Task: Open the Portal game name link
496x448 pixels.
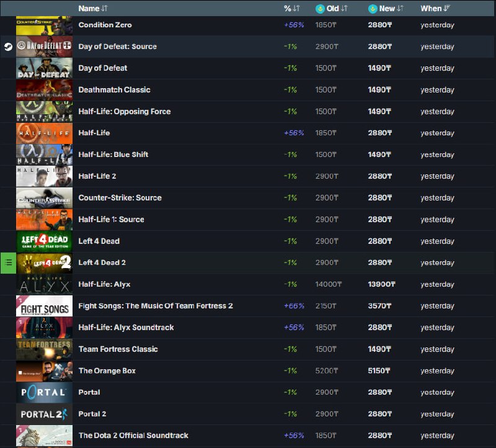Action: coord(89,392)
